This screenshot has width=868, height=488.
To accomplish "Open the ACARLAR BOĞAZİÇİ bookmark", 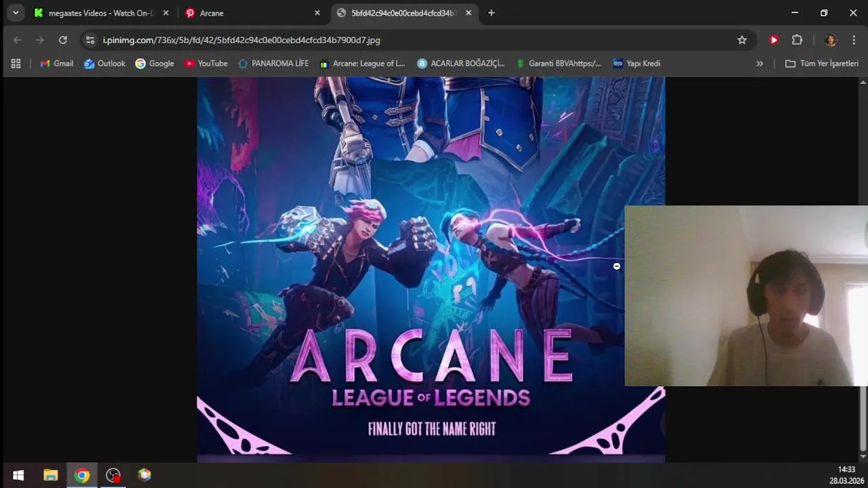I will pyautogui.click(x=461, y=63).
